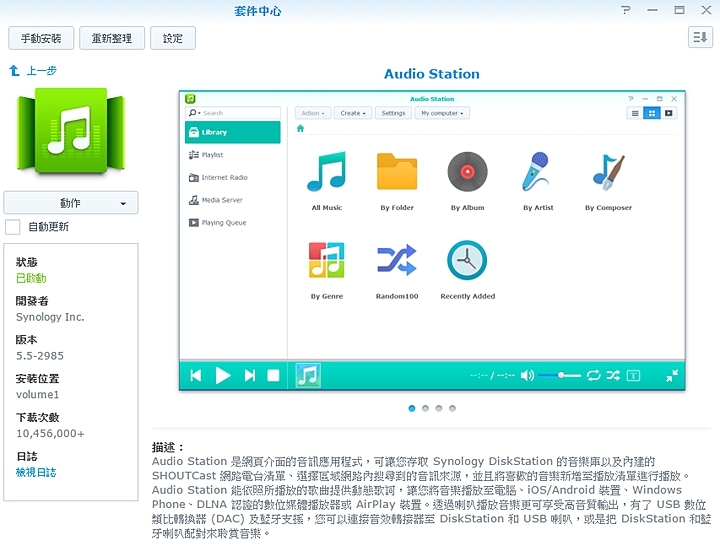Click the green Audio Station package icon

point(71,131)
